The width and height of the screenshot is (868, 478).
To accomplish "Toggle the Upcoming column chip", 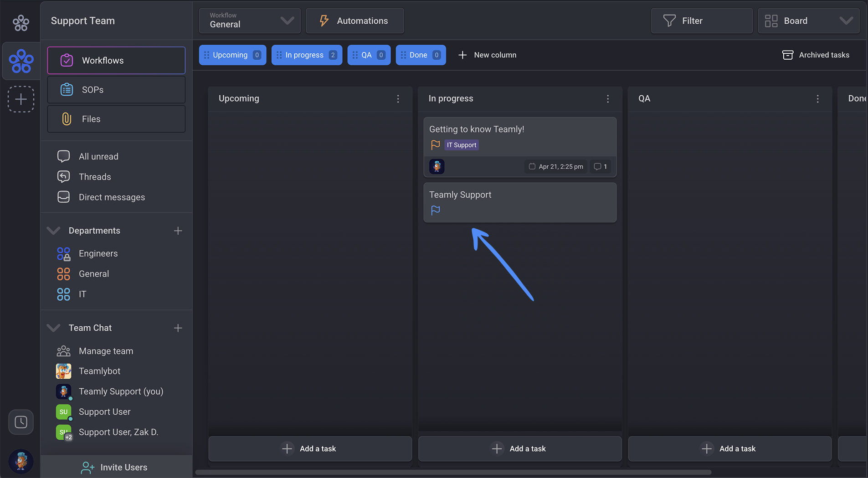I will pyautogui.click(x=232, y=55).
